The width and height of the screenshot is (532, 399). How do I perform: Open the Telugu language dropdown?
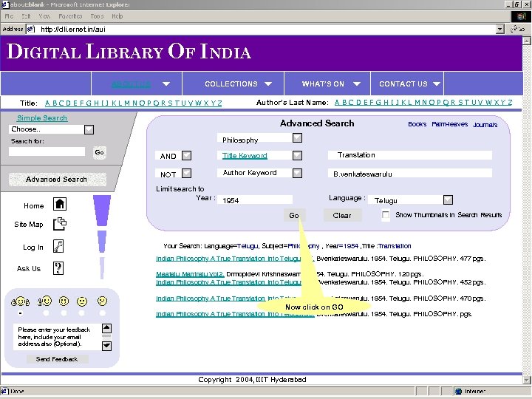point(448,199)
